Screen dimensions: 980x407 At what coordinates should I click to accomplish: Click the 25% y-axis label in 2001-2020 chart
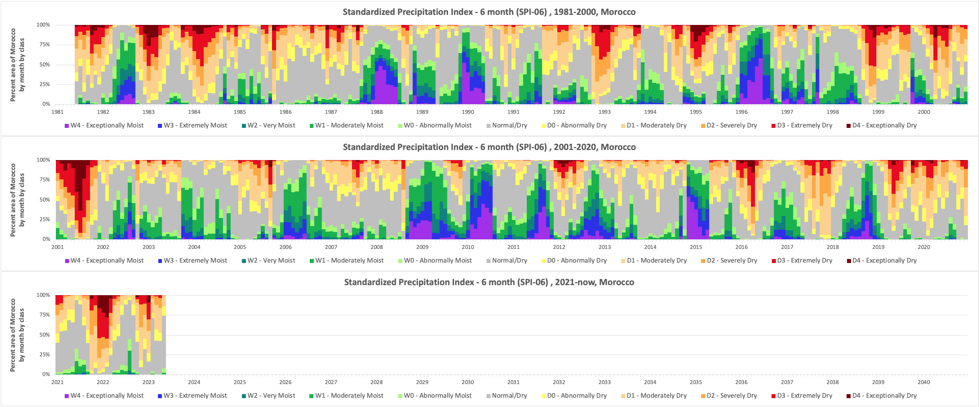[x=45, y=220]
